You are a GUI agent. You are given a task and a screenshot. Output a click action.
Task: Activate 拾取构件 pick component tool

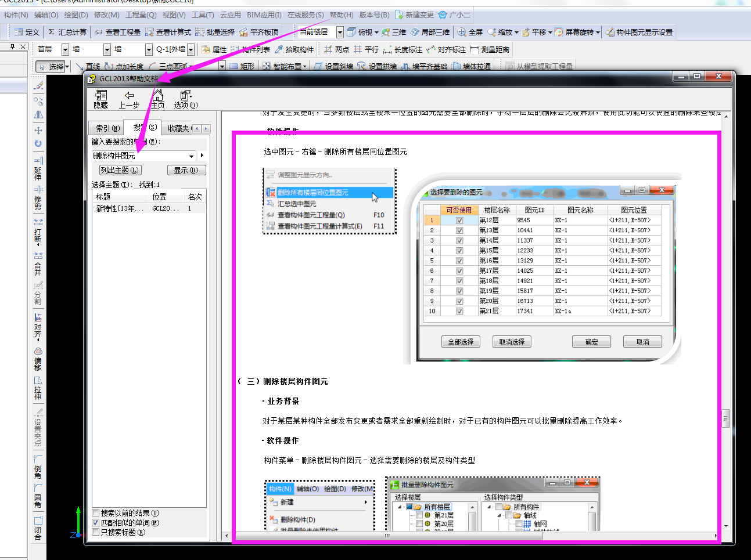[x=294, y=49]
